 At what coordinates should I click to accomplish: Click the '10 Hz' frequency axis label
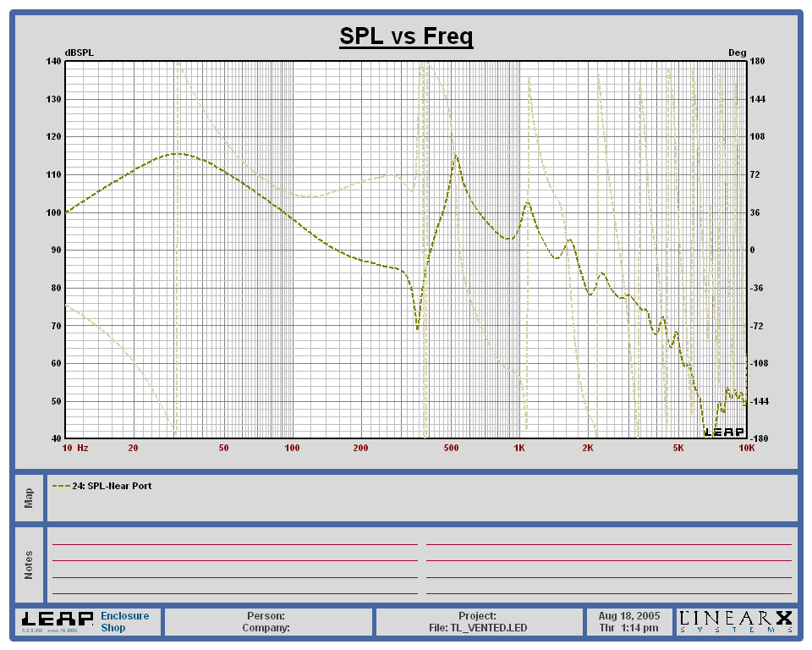[x=75, y=448]
